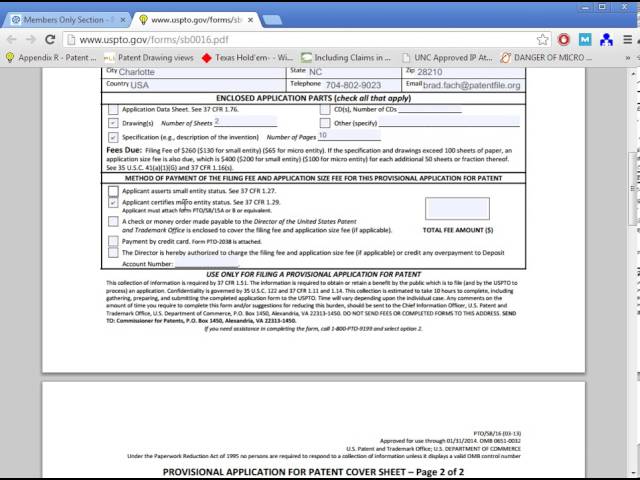
Task: Select the www.uspto.gov/forms tab
Action: point(196,20)
